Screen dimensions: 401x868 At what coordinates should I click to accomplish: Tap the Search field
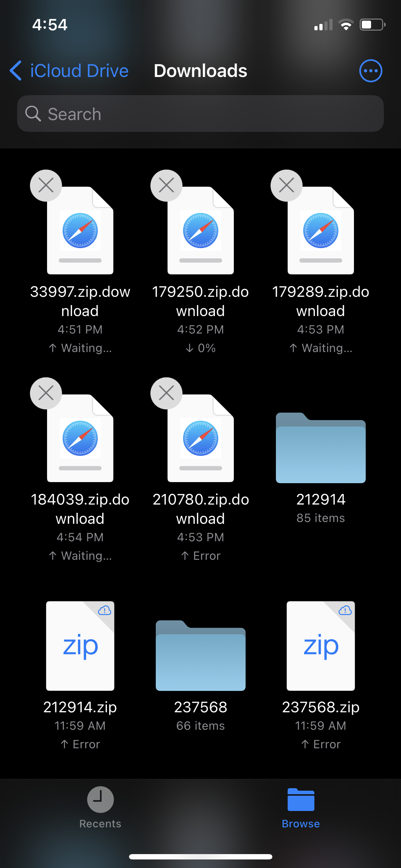pos(200,114)
